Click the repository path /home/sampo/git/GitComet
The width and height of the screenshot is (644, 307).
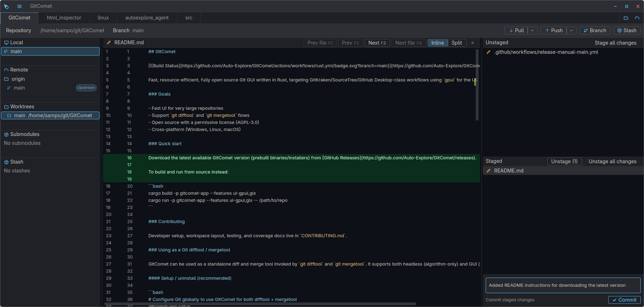pos(72,30)
